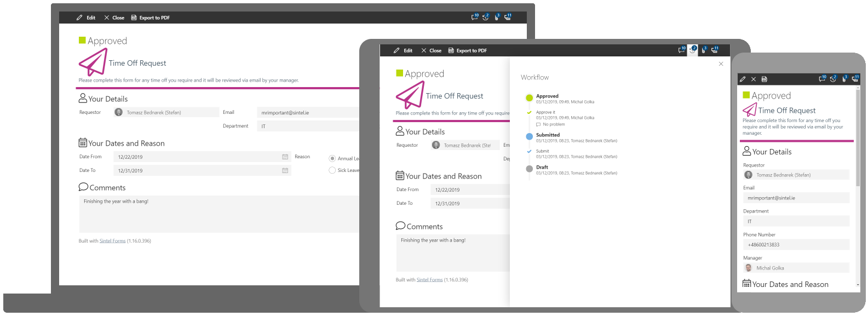Click Close in the tablet toolbar

tap(431, 51)
